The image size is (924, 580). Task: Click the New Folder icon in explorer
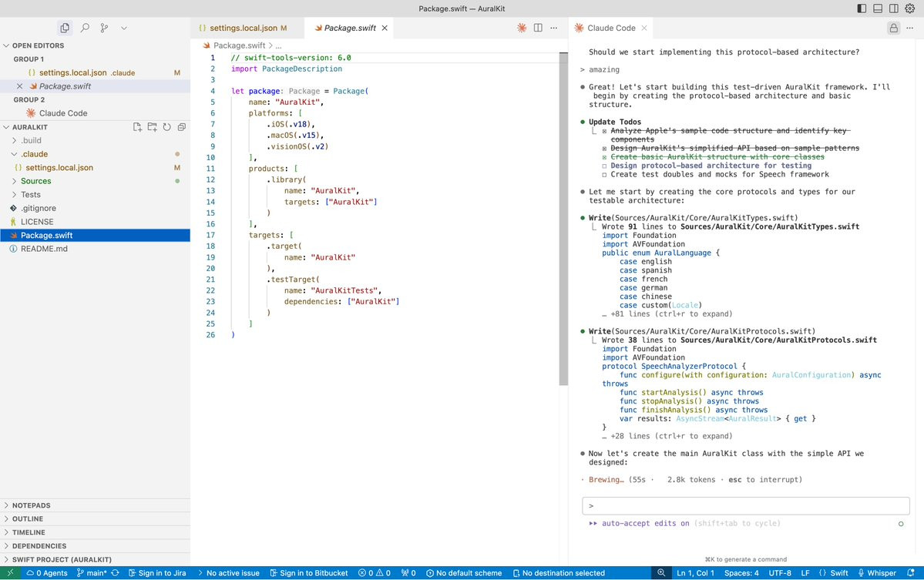tap(152, 127)
